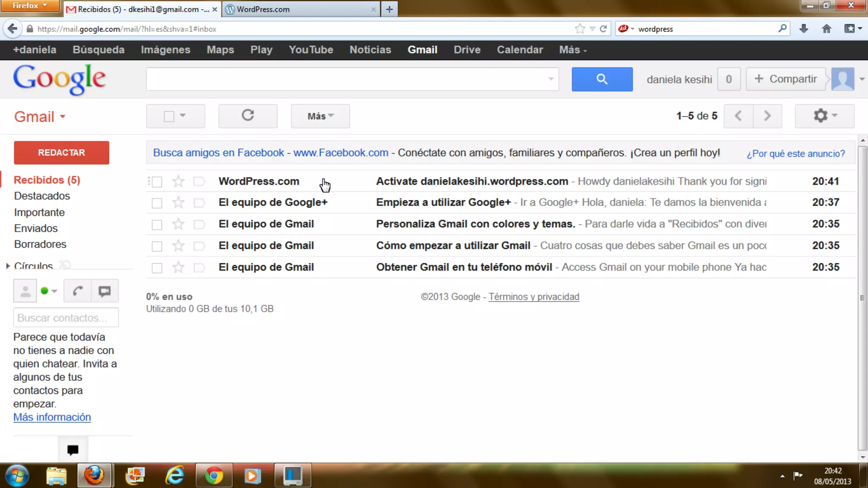
Task: Check the select-all checkbox
Action: click(169, 116)
